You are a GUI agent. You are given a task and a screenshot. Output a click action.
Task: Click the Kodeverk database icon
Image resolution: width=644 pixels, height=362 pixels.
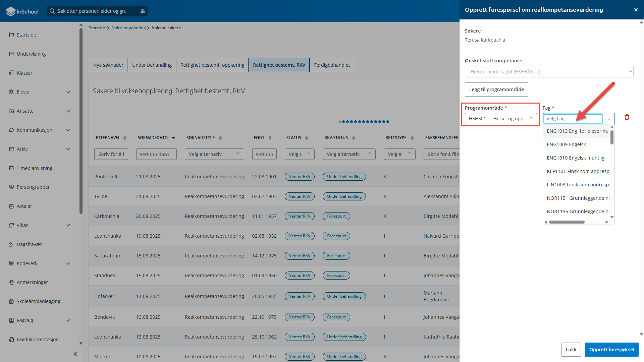pyautogui.click(x=11, y=263)
